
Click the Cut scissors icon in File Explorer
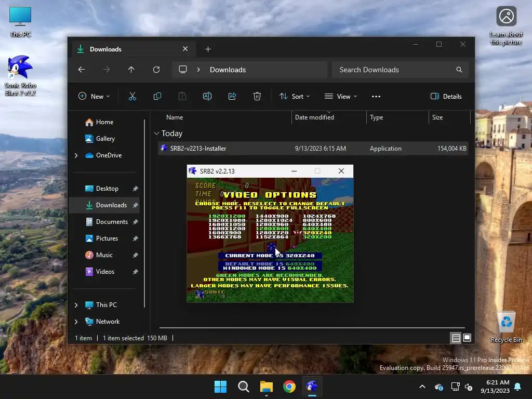tap(132, 96)
